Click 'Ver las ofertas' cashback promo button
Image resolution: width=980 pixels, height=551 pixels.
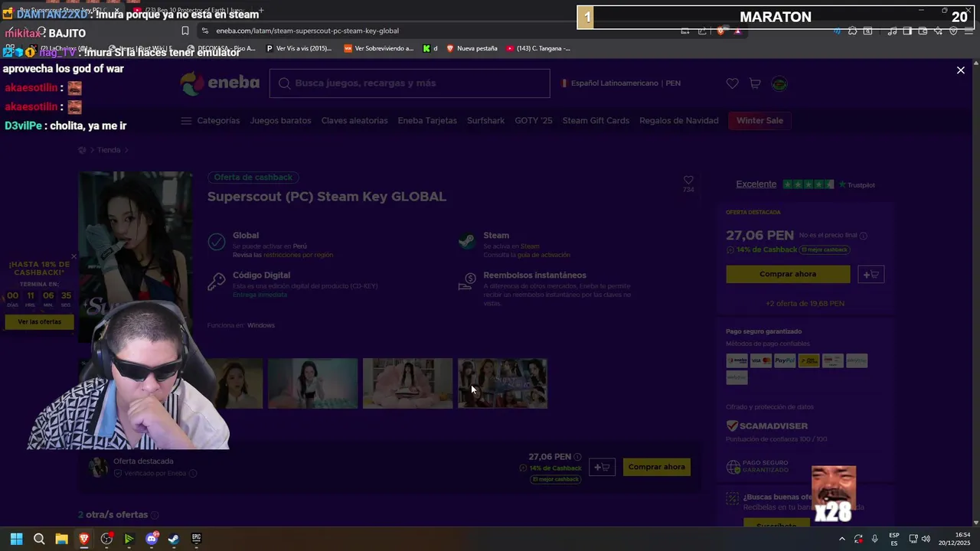pyautogui.click(x=39, y=322)
